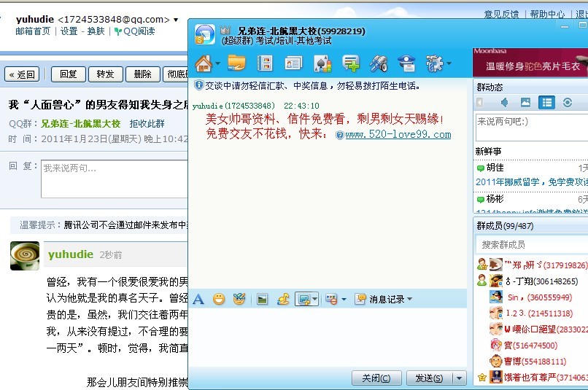Click 换肤 in the mail header

(96, 31)
